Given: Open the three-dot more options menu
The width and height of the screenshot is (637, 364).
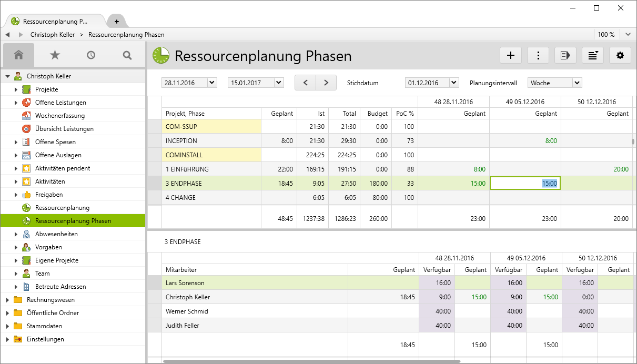Looking at the screenshot, I should click(538, 55).
